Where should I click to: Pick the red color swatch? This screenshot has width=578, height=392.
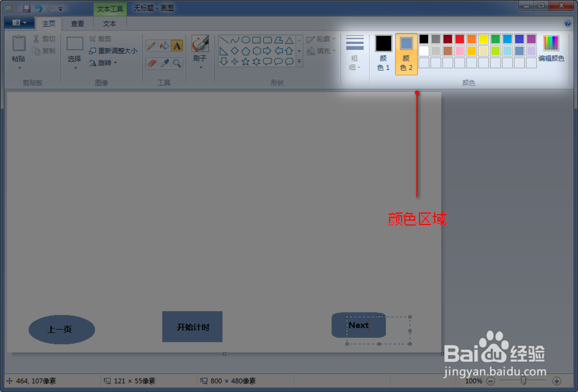click(x=460, y=39)
